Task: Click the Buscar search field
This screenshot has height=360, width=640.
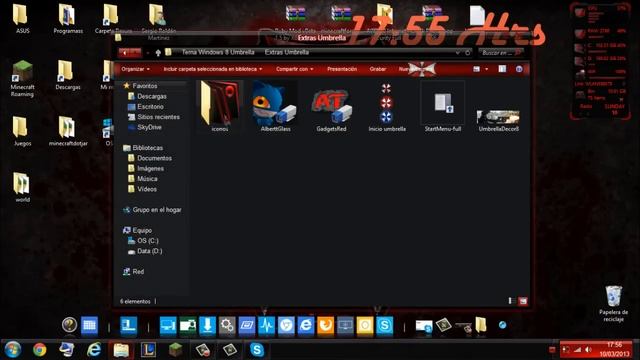Action: tap(501, 52)
